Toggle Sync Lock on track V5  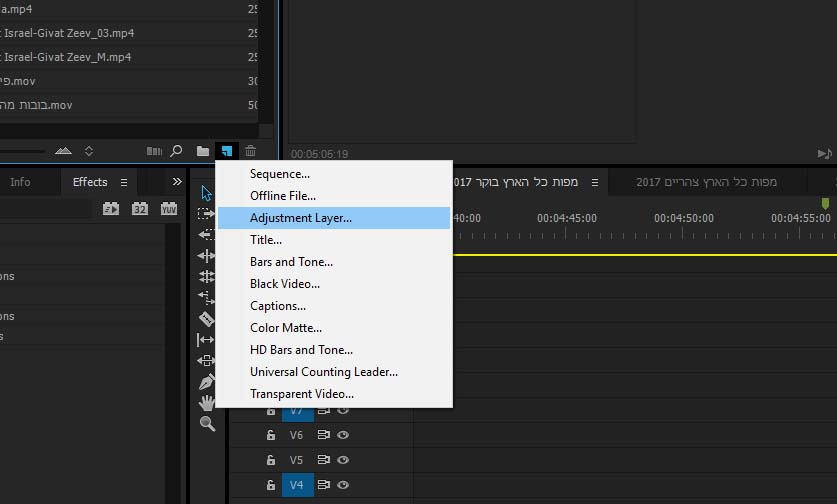click(323, 460)
